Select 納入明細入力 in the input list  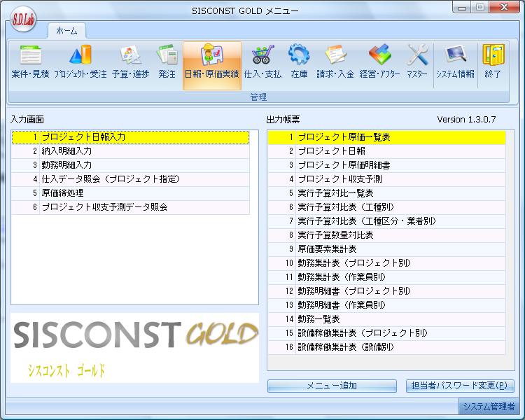tap(131, 151)
